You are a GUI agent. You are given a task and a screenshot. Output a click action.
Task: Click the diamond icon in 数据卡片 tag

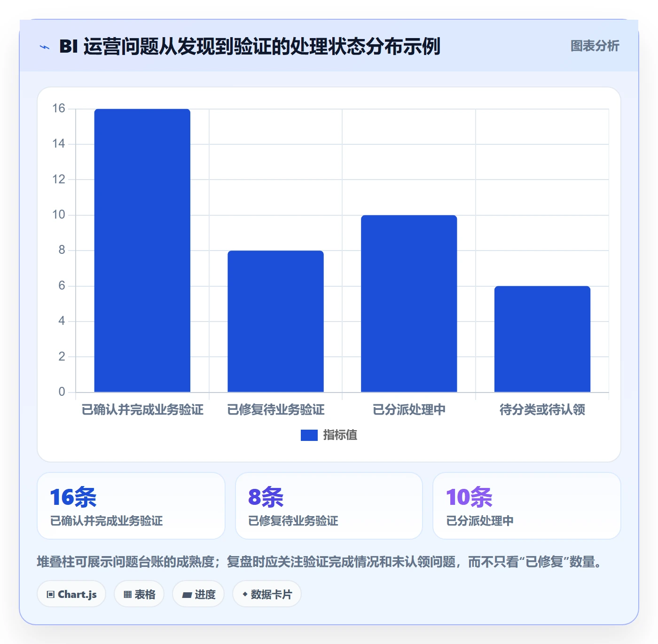pos(245,594)
